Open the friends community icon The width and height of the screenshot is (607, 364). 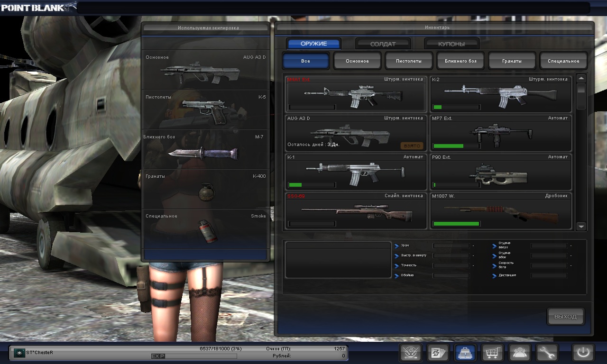520,353
